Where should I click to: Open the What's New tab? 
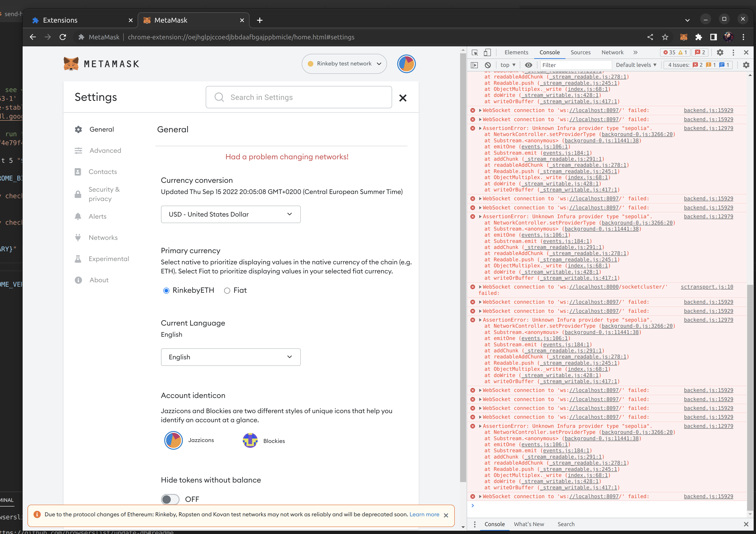(529, 524)
